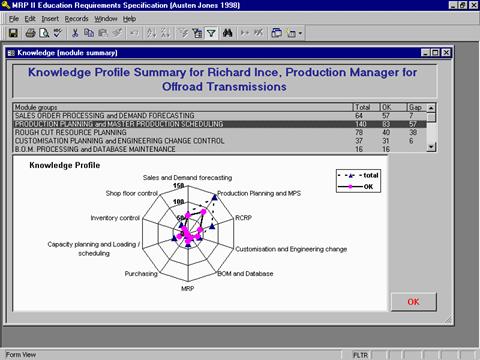Click the Gap column header
This screenshot has height=360, width=480.
coord(417,107)
